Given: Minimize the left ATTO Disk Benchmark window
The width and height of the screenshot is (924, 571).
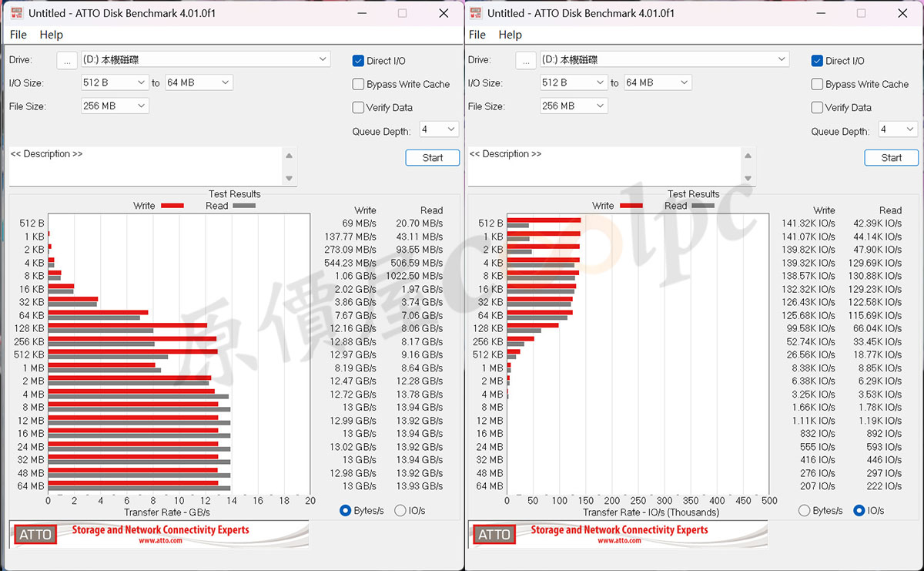Looking at the screenshot, I should click(x=360, y=13).
